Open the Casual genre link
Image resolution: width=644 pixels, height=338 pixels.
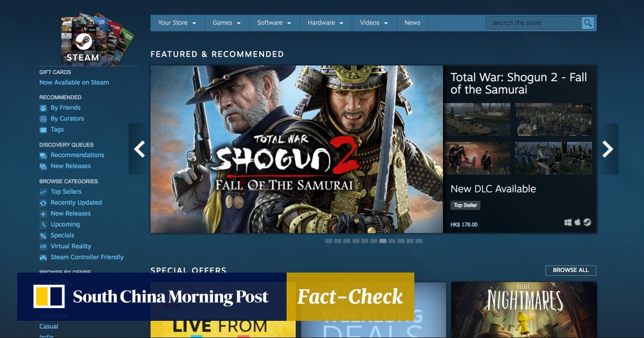(49, 326)
